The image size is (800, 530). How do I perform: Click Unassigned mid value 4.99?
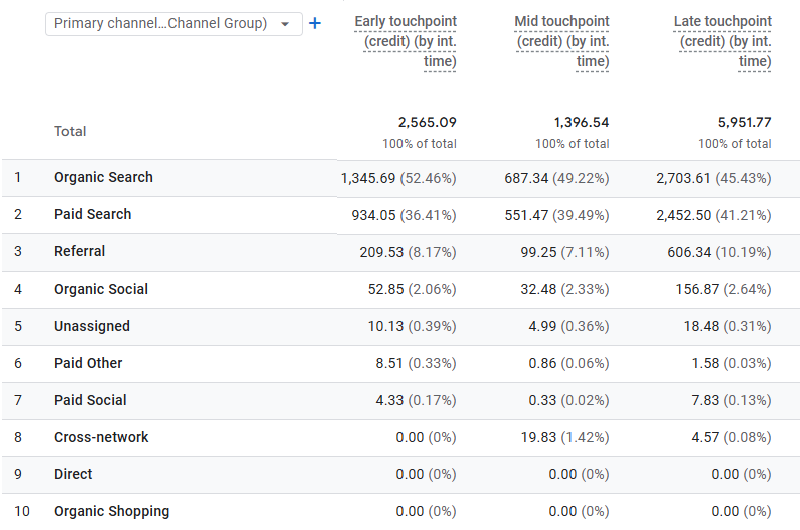(x=542, y=326)
